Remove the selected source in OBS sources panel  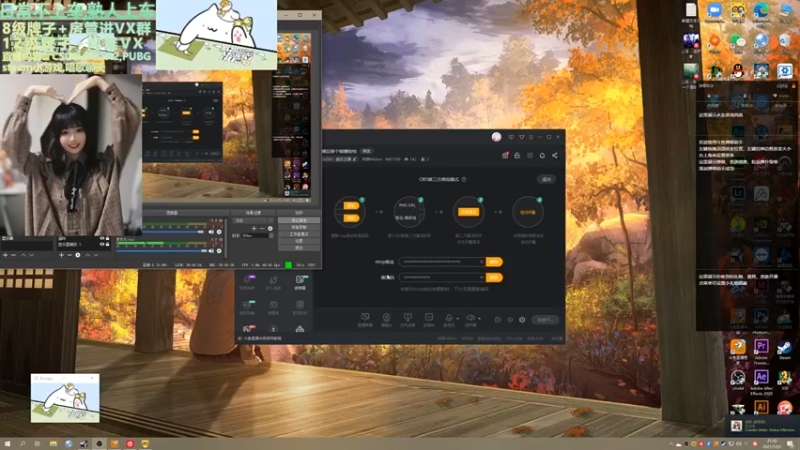[69, 255]
